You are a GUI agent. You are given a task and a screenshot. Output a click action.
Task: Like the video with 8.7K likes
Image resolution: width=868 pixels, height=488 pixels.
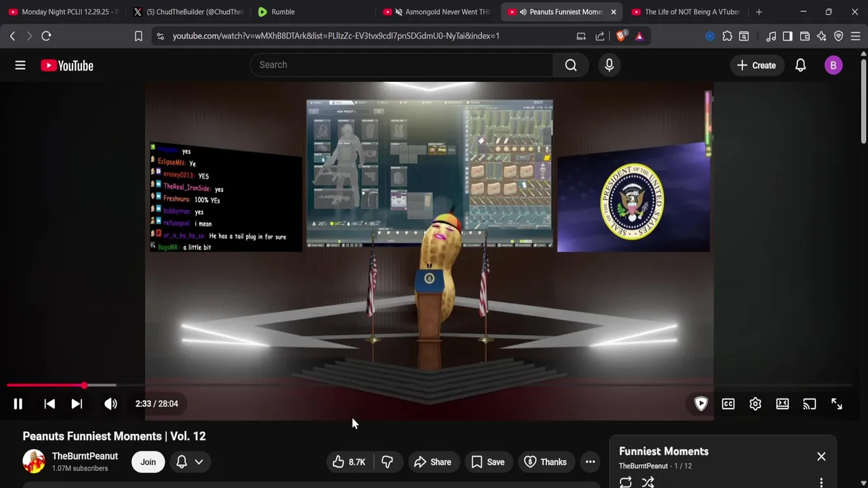coord(349,462)
